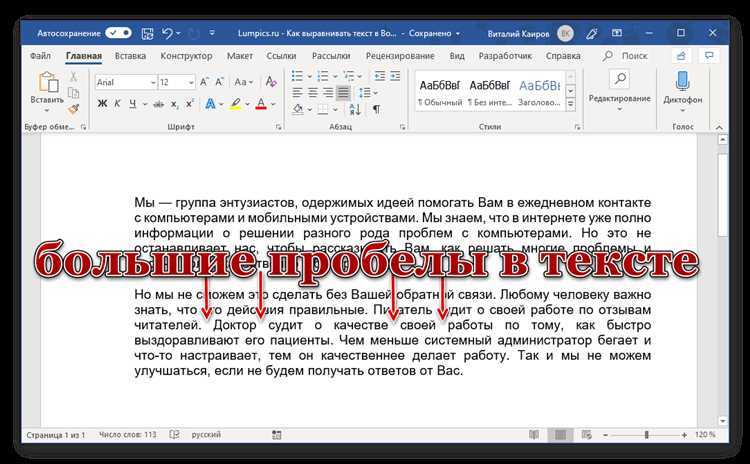This screenshot has height=464, width=750.
Task: Click the 120 % zoom level
Action: pos(705,434)
